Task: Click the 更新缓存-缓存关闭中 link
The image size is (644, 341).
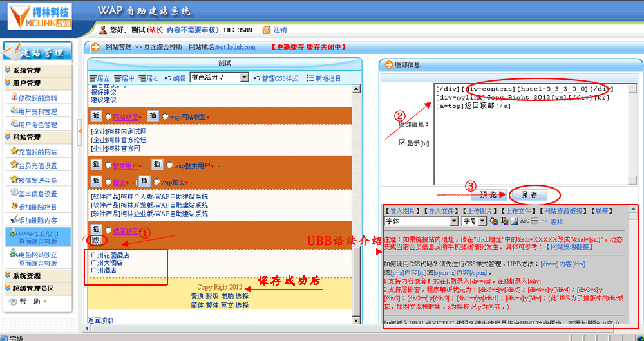Action: pyautogui.click(x=308, y=47)
